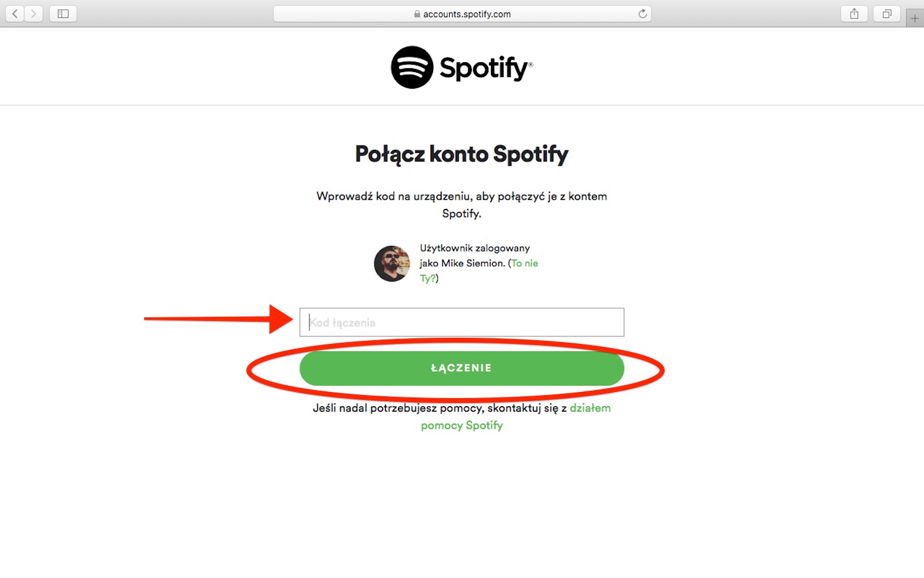The width and height of the screenshot is (924, 578).
Task: Click the Spotify wordmark in the header
Action: (485, 68)
